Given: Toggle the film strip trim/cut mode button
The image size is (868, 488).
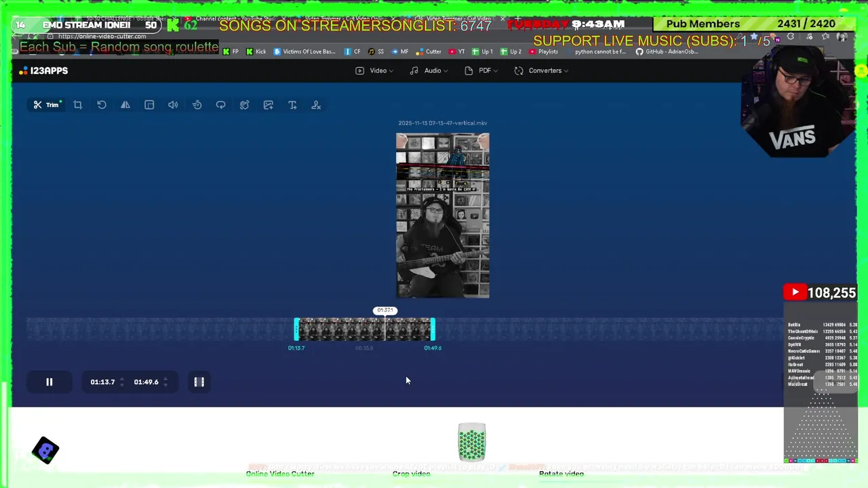Looking at the screenshot, I should pos(199,382).
